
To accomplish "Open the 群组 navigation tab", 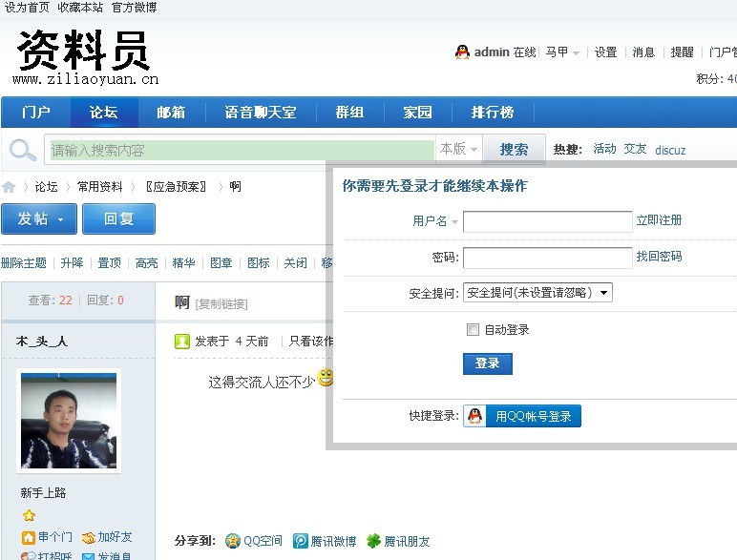I will [x=349, y=113].
